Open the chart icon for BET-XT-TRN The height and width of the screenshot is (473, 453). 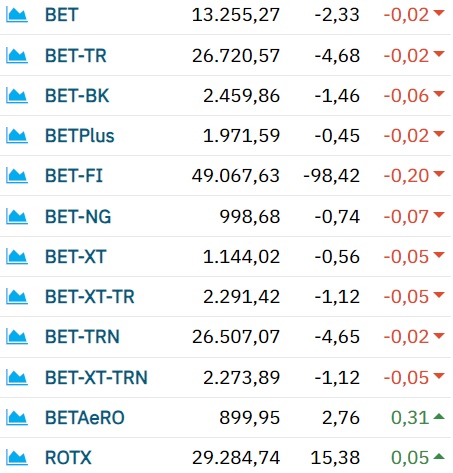tap(17, 378)
